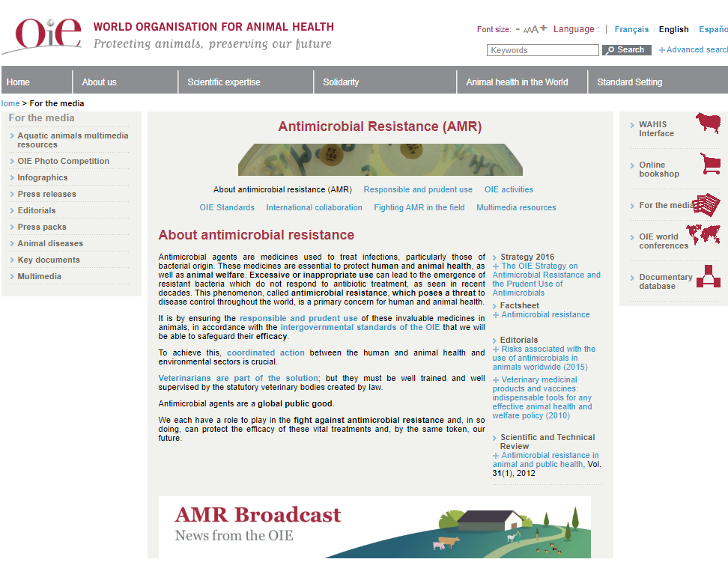Select International collaboration tab
The height and width of the screenshot is (580, 728).
point(314,208)
